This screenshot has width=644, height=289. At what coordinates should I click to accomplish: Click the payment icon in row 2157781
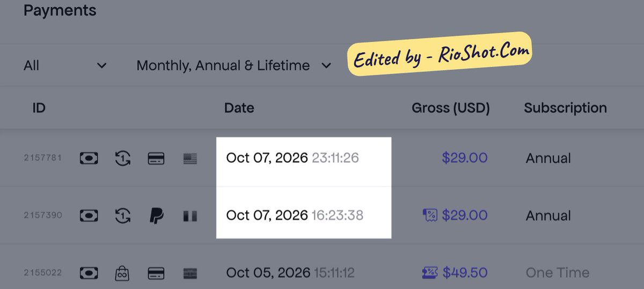[89, 158]
